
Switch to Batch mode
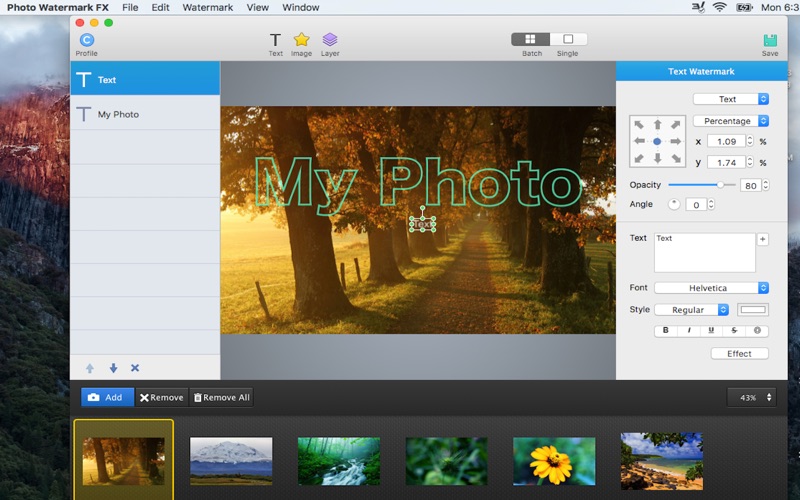[531, 39]
